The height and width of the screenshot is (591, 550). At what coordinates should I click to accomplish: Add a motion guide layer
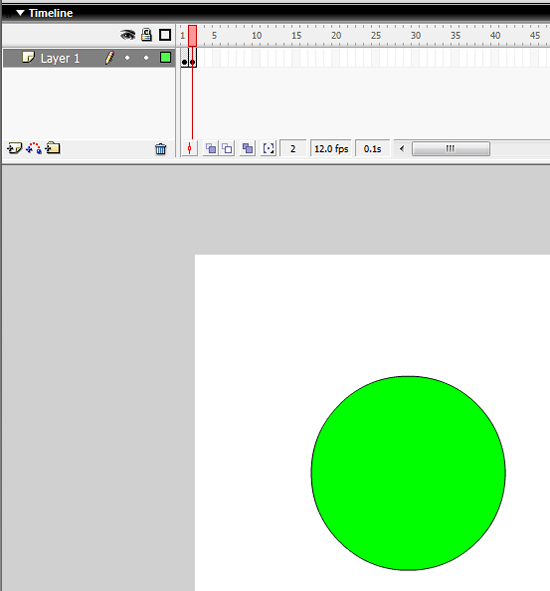pyautogui.click(x=34, y=148)
